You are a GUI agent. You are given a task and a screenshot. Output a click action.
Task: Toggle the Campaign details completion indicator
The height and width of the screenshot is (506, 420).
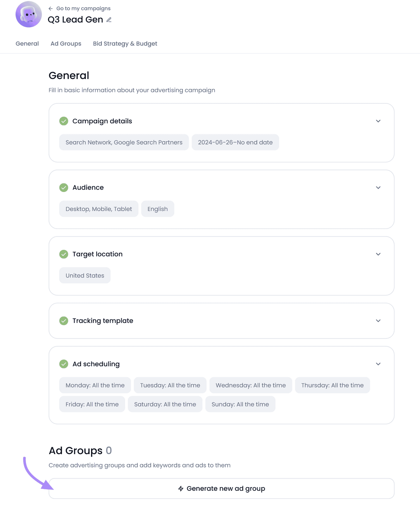(x=64, y=121)
